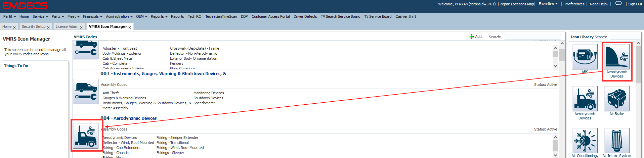Open TV Search Service Board

tap(341, 16)
